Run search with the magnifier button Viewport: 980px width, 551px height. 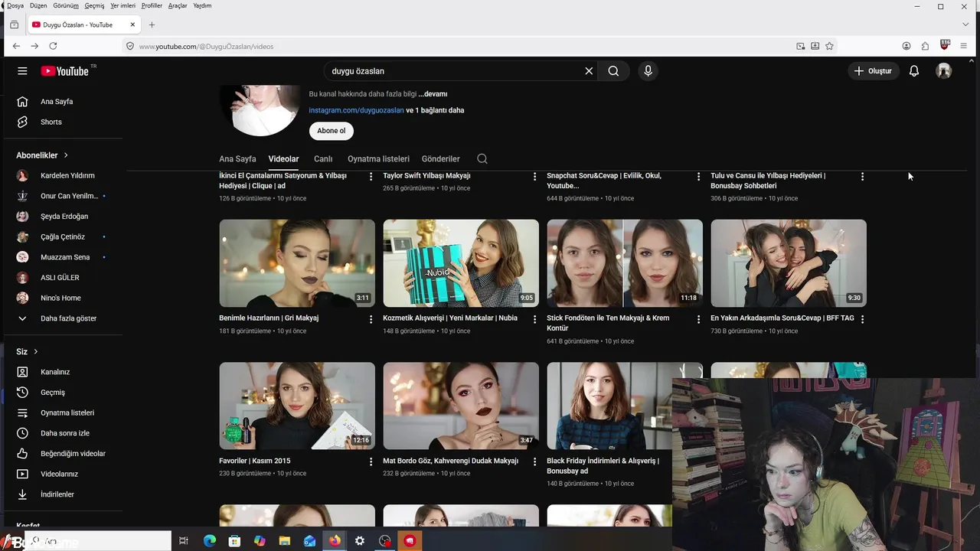[613, 71]
